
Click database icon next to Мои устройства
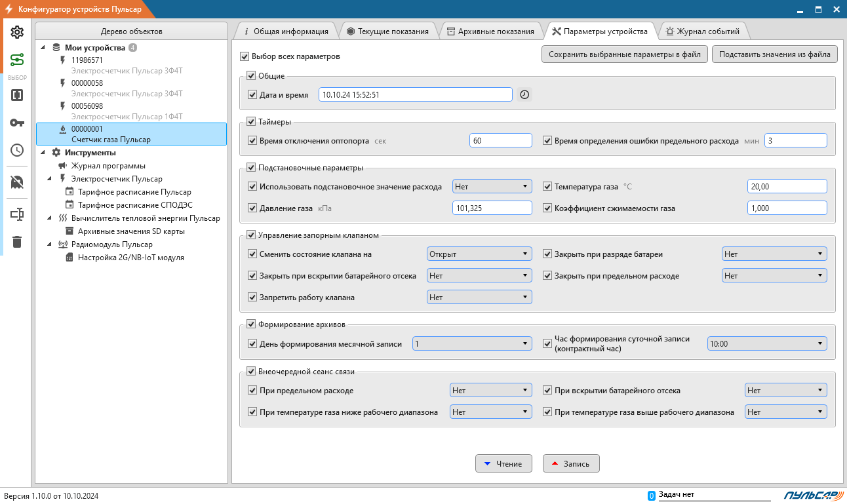click(56, 48)
